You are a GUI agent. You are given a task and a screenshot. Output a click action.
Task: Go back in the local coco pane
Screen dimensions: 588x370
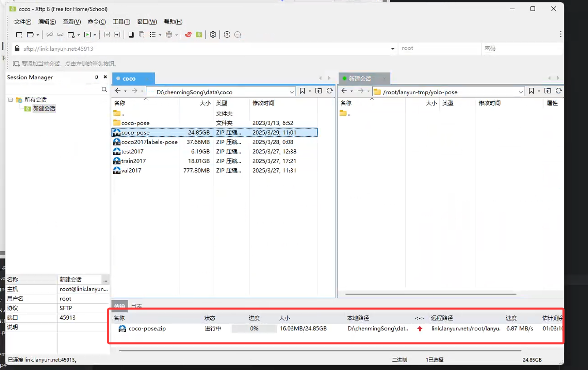click(118, 91)
